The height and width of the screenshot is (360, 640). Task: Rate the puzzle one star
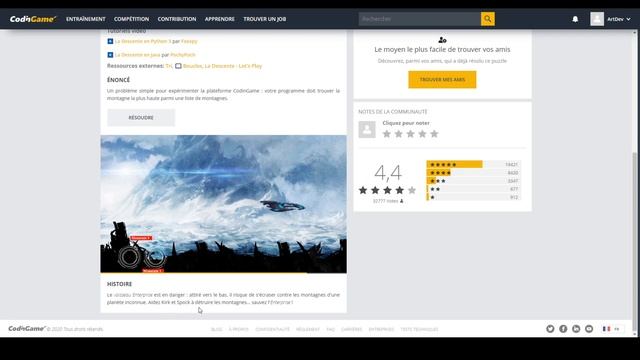coord(387,134)
